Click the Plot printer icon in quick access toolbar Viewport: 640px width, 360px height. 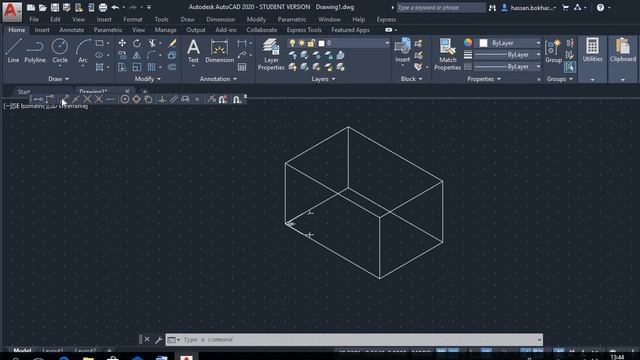point(103,7)
